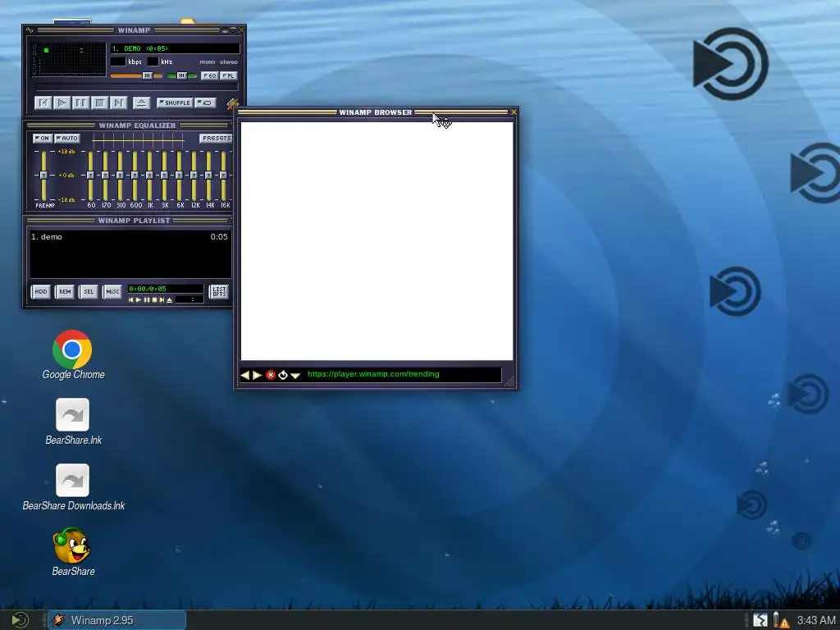Toggle Repeat mode button in Winamp

(x=205, y=103)
